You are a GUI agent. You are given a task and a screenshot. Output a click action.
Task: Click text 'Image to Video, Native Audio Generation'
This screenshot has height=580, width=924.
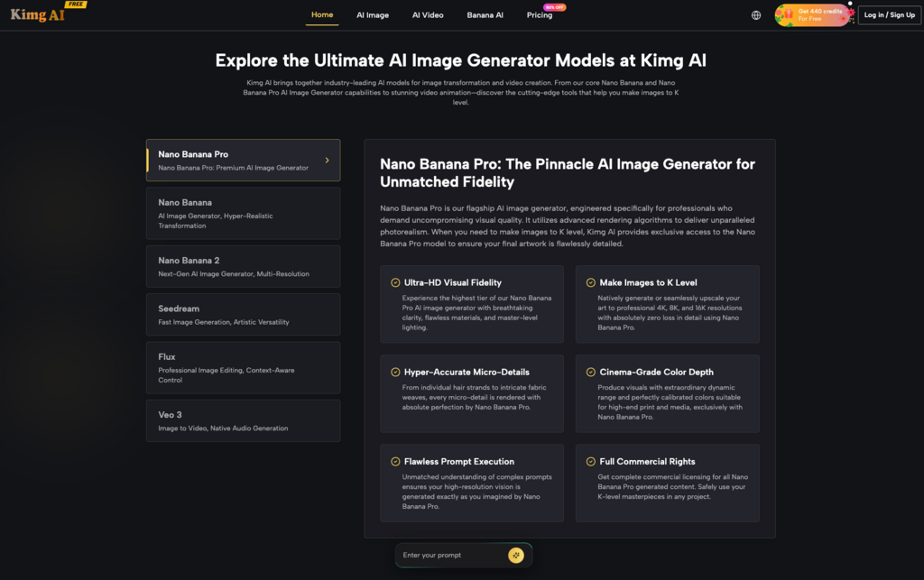click(x=223, y=428)
